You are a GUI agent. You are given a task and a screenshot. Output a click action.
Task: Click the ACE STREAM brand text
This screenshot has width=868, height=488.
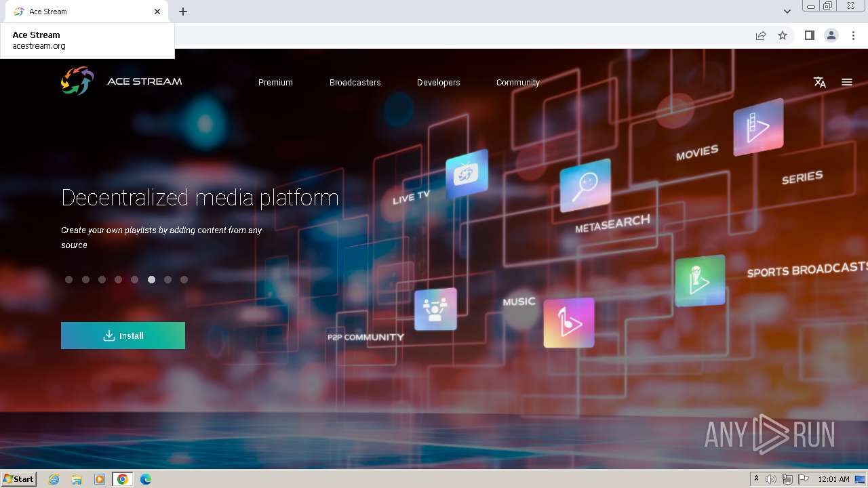click(x=144, y=81)
